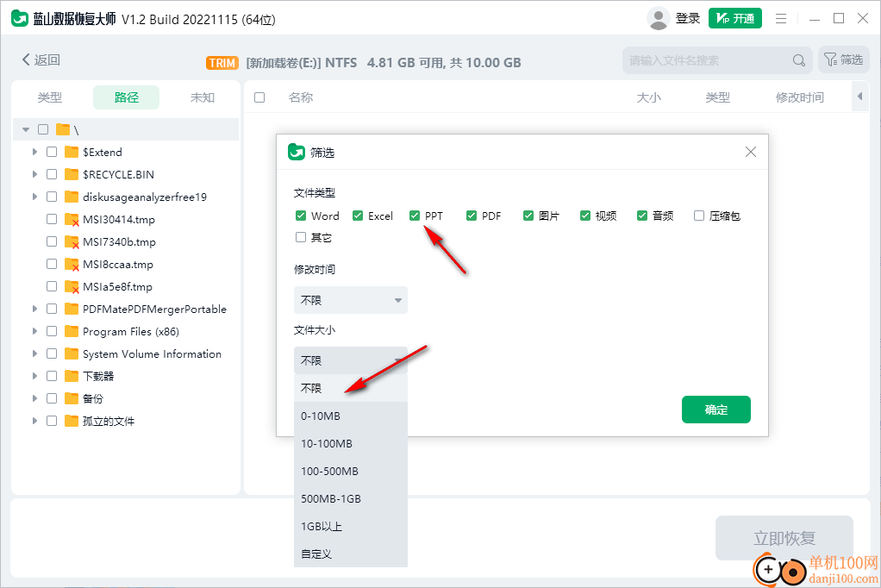Collapse the 文件大小 dropdown
The height and width of the screenshot is (588, 881).
351,360
